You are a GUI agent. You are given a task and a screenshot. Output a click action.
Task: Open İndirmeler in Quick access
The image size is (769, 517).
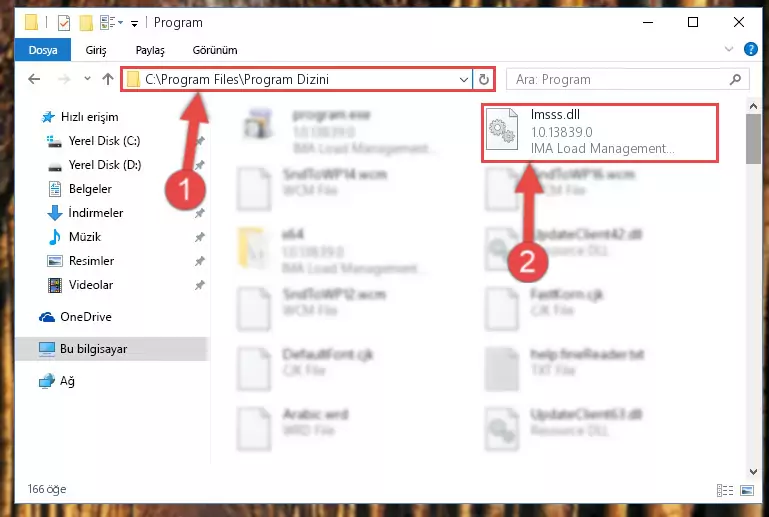pos(96,213)
